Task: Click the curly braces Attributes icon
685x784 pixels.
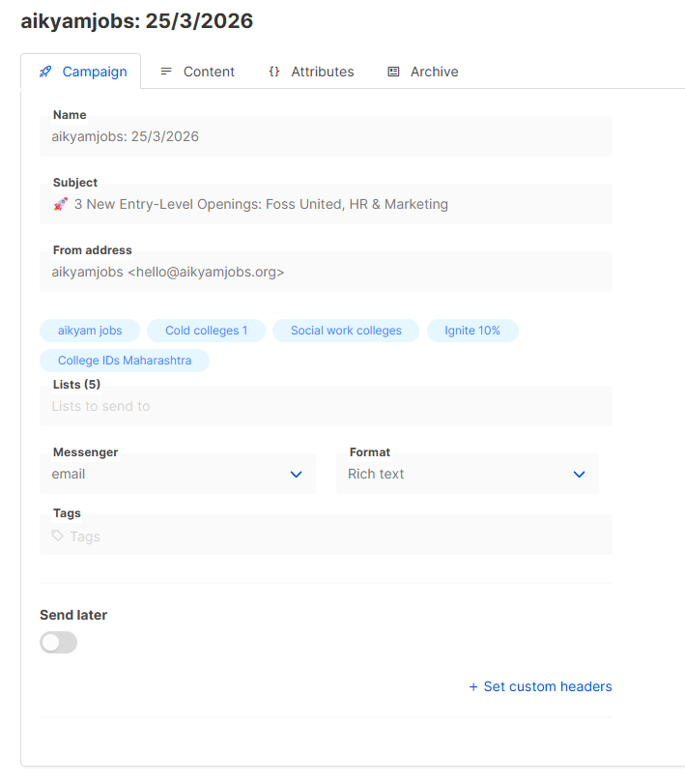Action: click(274, 72)
